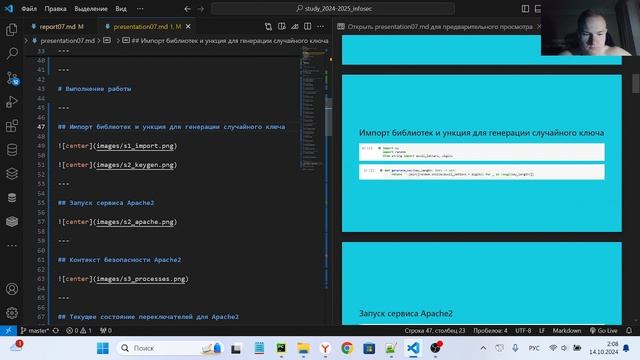Open the Вид menu
This screenshot has height=360, width=640.
[121, 9]
